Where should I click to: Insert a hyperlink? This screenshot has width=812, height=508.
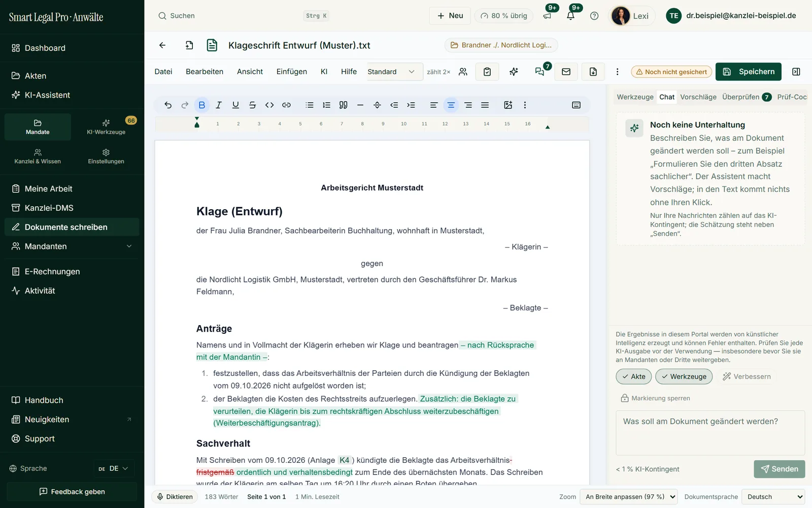pyautogui.click(x=286, y=105)
